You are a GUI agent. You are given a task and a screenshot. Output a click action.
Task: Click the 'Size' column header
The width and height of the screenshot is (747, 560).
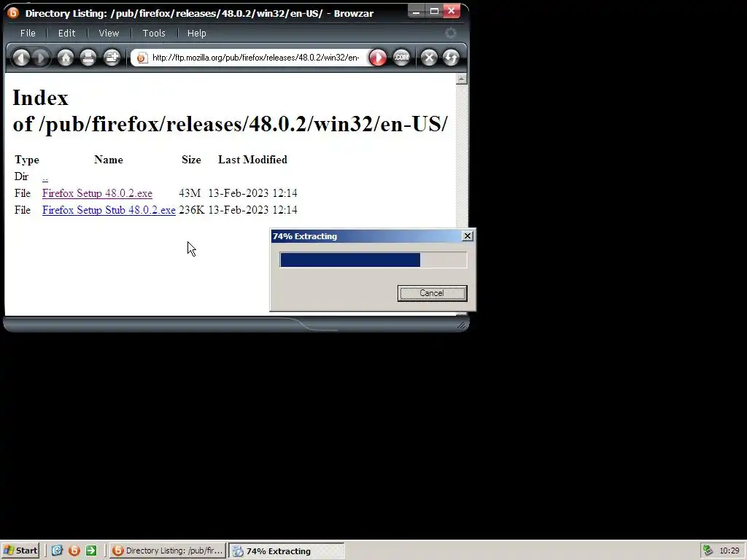(191, 160)
